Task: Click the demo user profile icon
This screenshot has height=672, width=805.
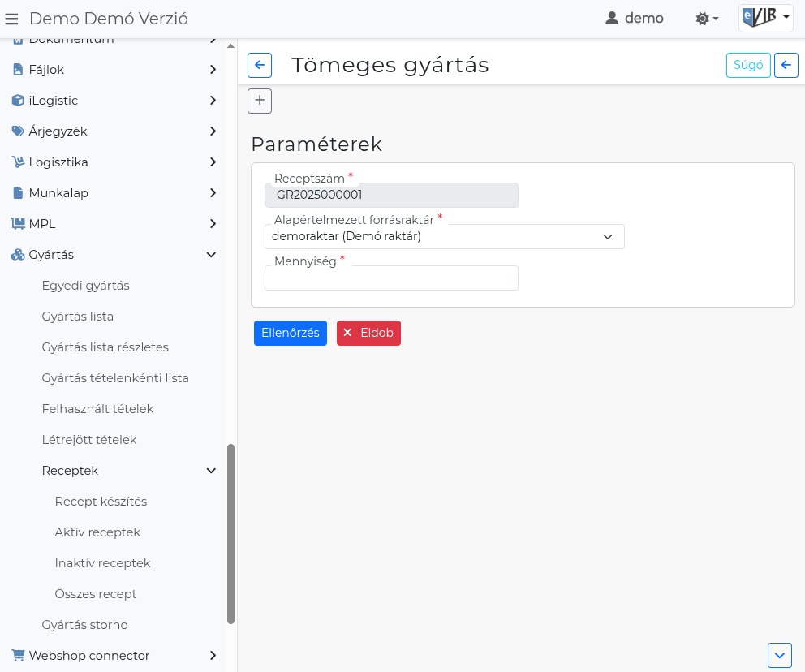Action: point(613,19)
